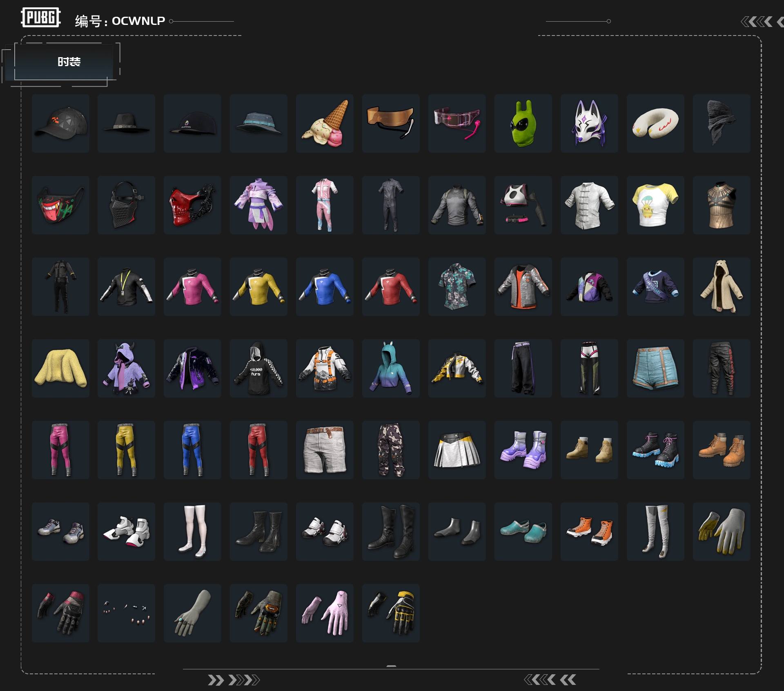Screen dimensions: 784x691
Task: Select the white thigh-high stockings
Action: pyautogui.click(x=192, y=531)
